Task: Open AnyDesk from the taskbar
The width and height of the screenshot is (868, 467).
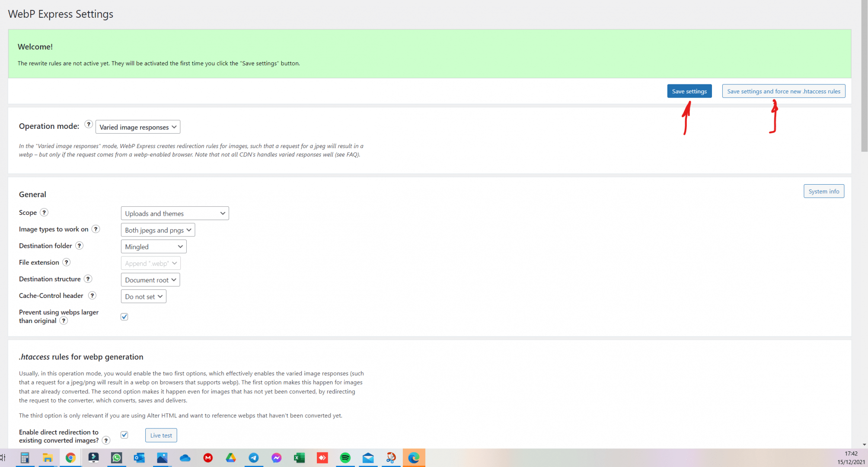Action: [x=322, y=457]
